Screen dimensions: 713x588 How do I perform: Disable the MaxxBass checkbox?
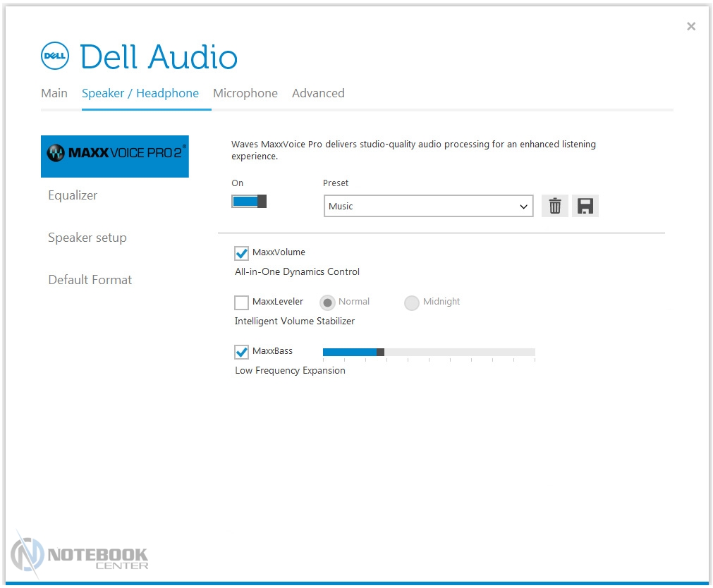coord(242,352)
